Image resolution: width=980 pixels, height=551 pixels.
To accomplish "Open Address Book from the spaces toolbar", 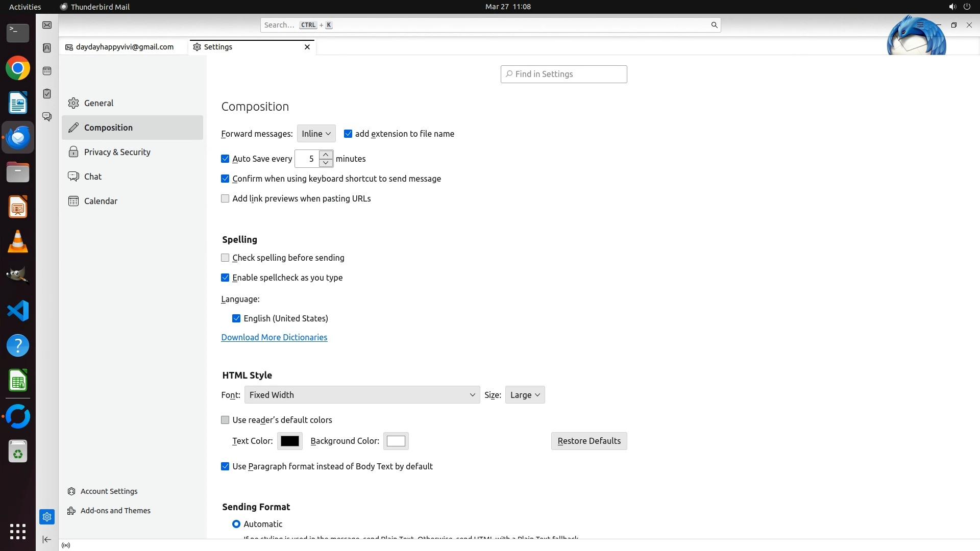I will point(47,48).
